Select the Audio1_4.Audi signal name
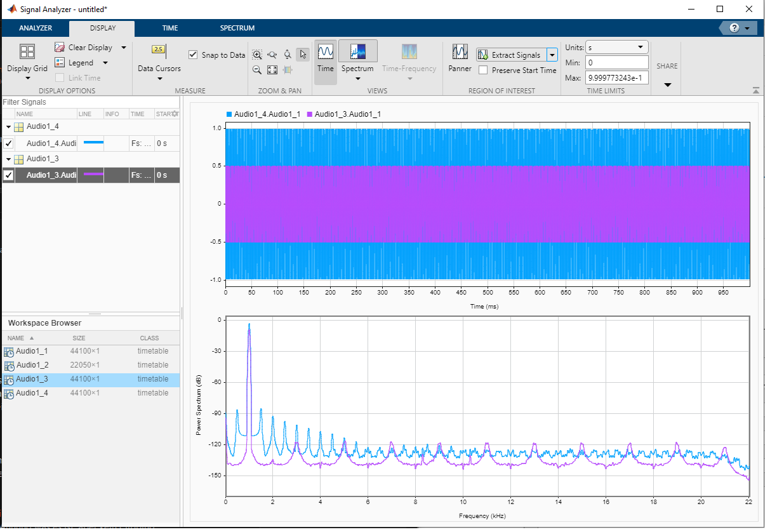The height and width of the screenshot is (532, 770). pos(51,143)
